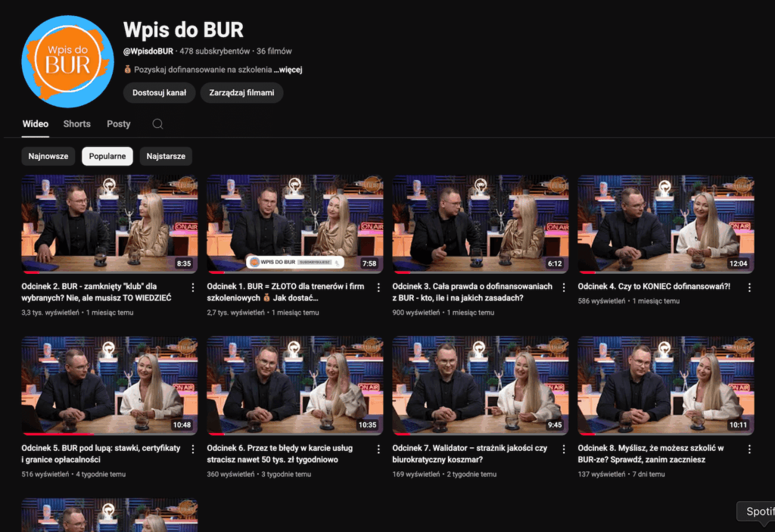This screenshot has height=532, width=775.
Task: Open title 'Odcinek 8. Myślisz, że możesz szkolić'
Action: pyautogui.click(x=650, y=454)
